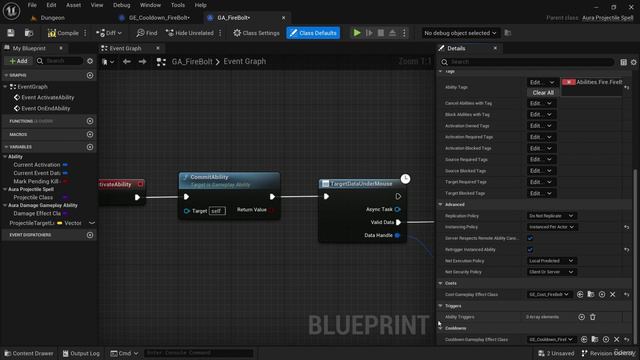Stop the play session
The image size is (640, 360).
pyautogui.click(x=381, y=33)
